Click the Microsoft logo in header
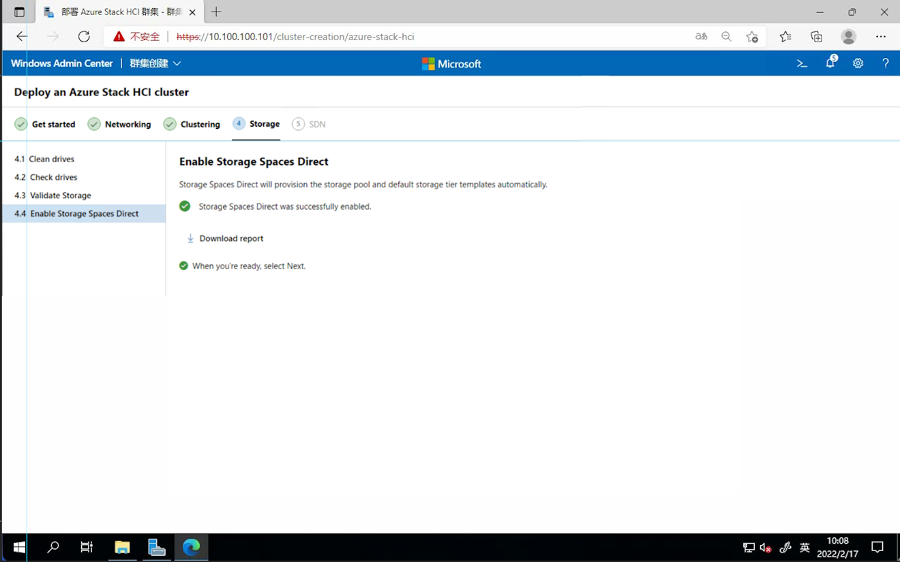This screenshot has height=562, width=902. tap(452, 64)
